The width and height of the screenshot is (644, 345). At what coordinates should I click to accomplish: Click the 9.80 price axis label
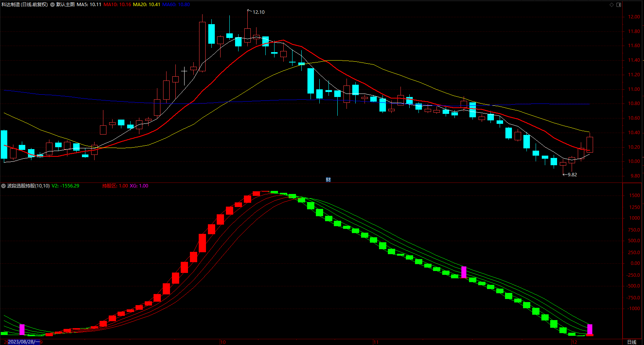pyautogui.click(x=635, y=176)
